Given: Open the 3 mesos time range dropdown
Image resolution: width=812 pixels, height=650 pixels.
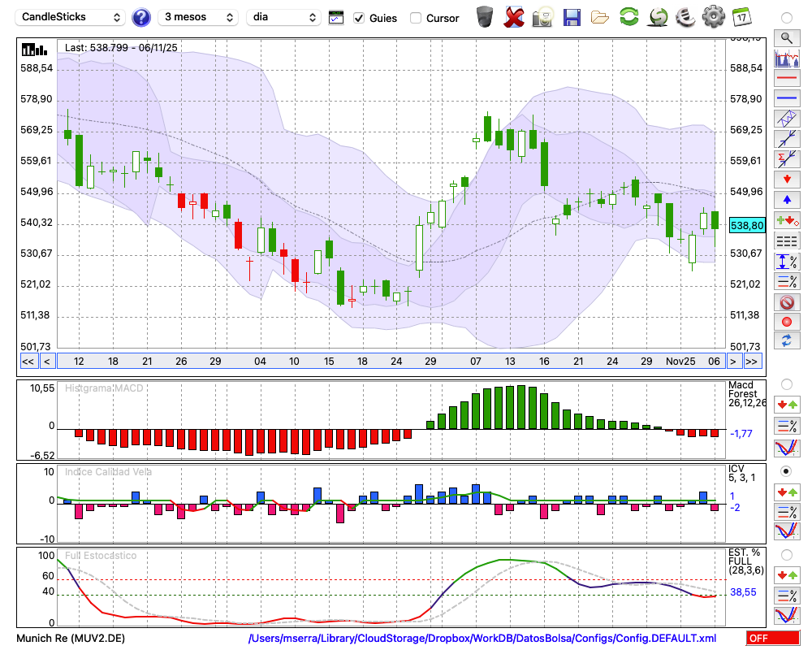Looking at the screenshot, I should [198, 17].
